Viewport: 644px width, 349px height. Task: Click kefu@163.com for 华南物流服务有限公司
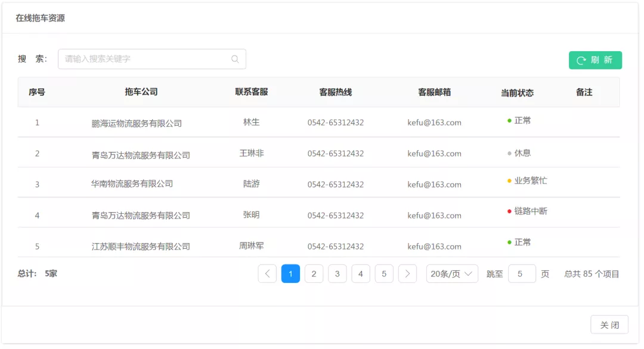click(x=434, y=185)
